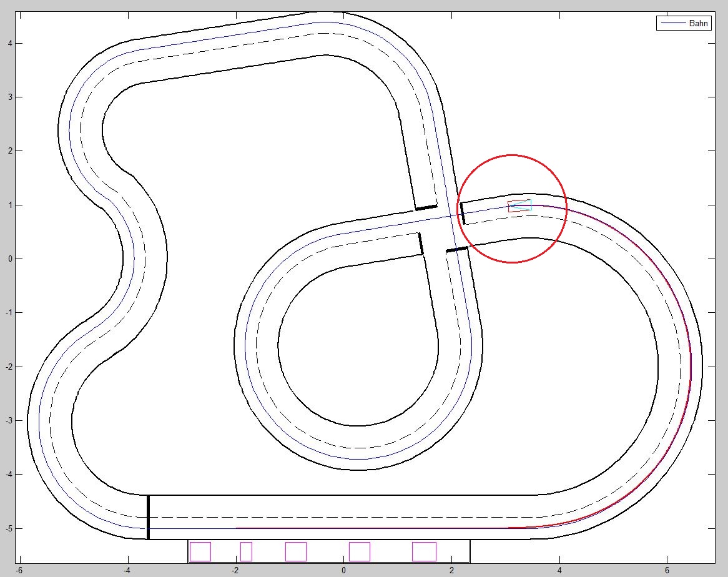Click the thick vertical start line bar

tap(148, 517)
